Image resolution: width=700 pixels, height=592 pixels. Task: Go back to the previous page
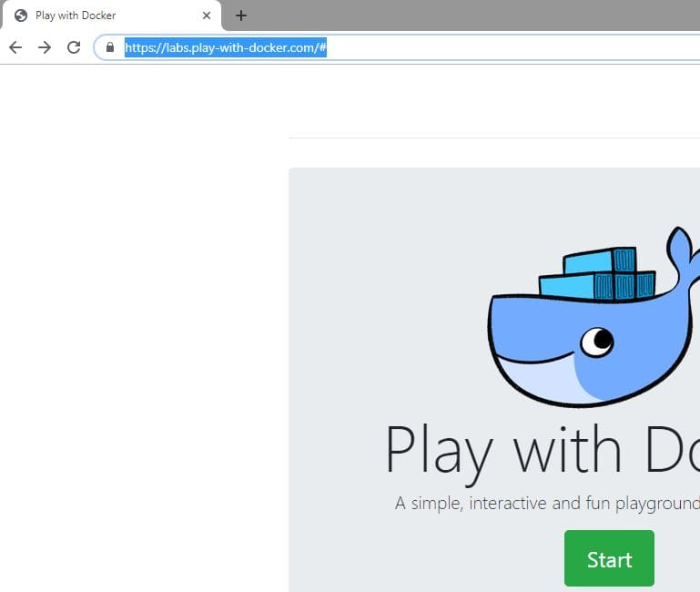(15, 47)
